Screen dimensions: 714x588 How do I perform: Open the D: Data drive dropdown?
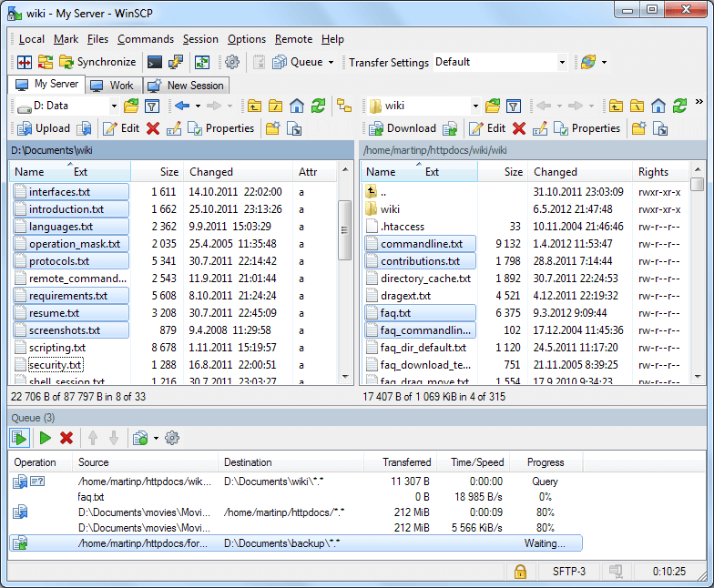point(113,106)
